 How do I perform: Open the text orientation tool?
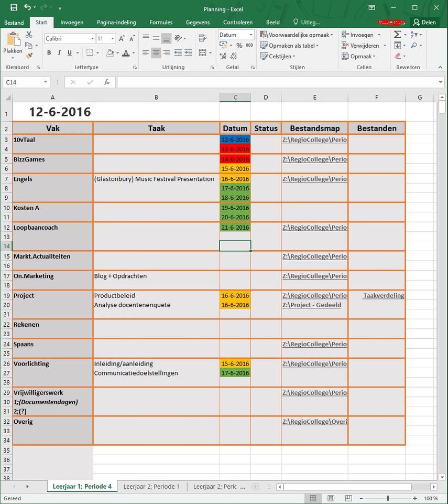178,38
